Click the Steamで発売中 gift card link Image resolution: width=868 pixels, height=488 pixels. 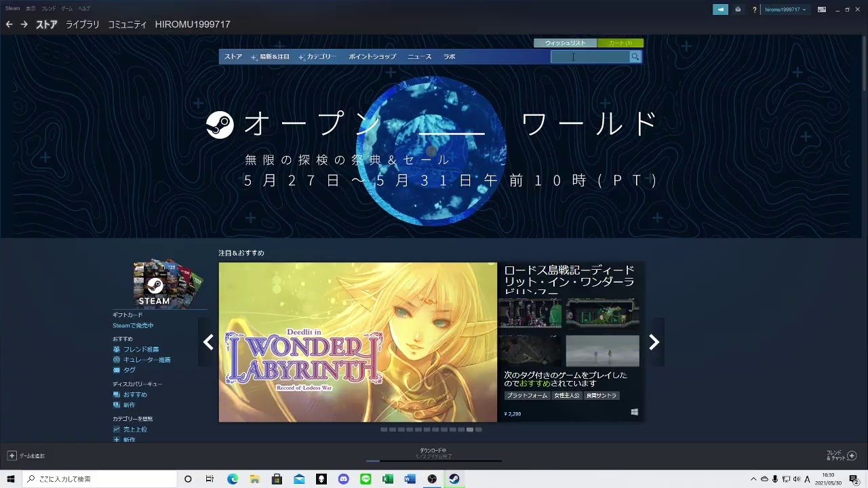[133, 326]
